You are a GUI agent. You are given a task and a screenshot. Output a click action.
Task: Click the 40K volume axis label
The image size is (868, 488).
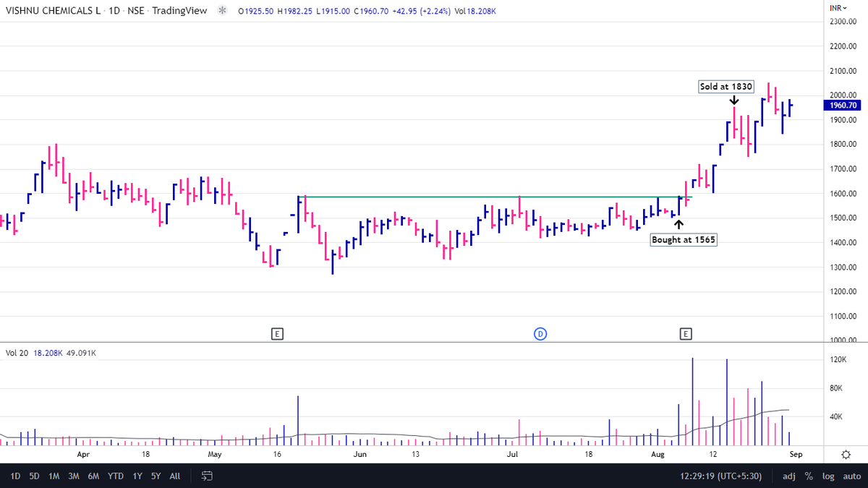(838, 417)
